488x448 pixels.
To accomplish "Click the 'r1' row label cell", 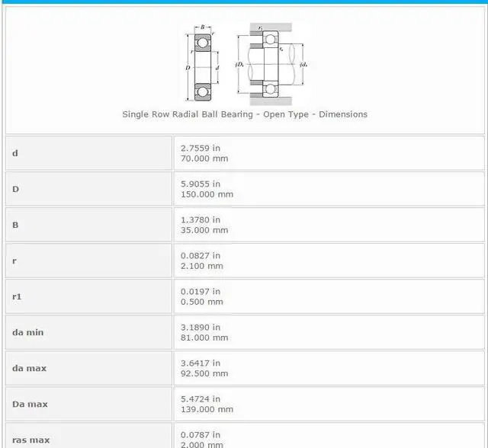I will tap(88, 296).
